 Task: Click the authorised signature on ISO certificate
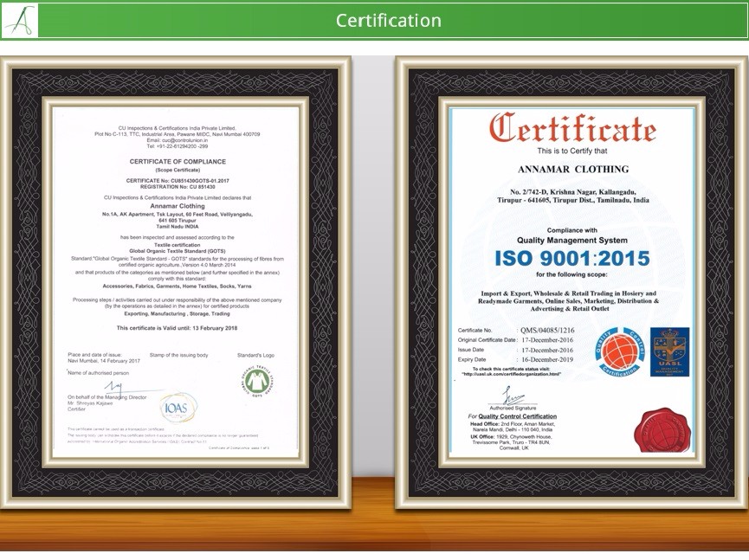click(x=512, y=397)
